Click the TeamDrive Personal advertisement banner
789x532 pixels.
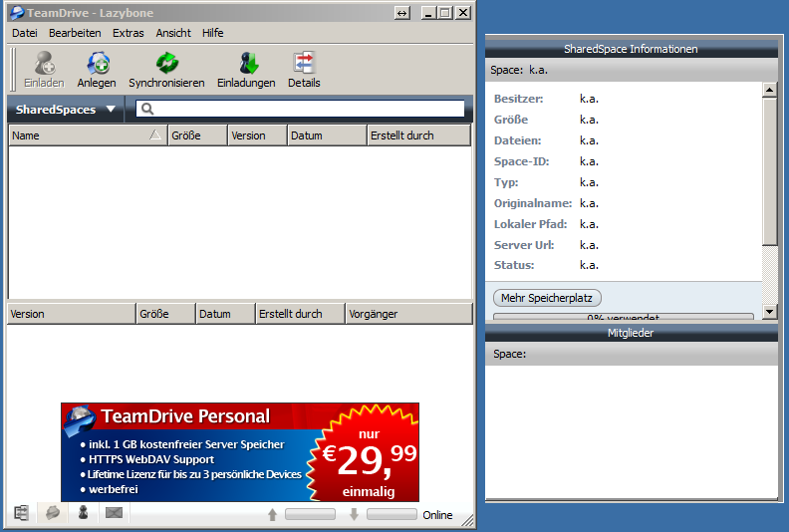pos(240,452)
